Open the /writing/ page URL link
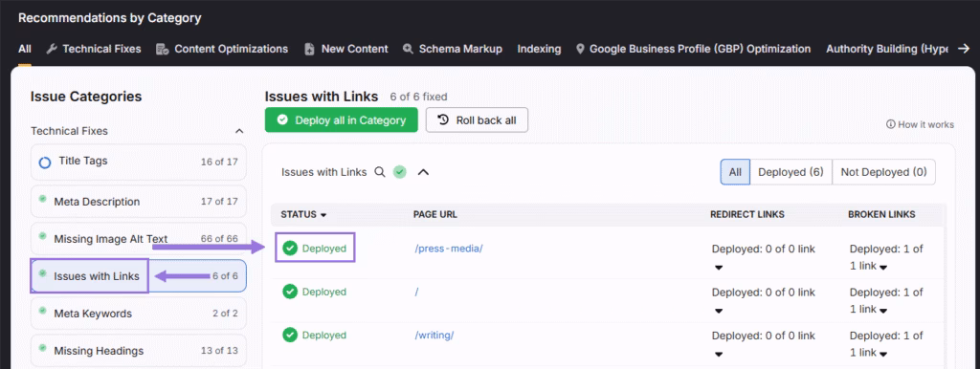This screenshot has height=369, width=980. coord(434,336)
